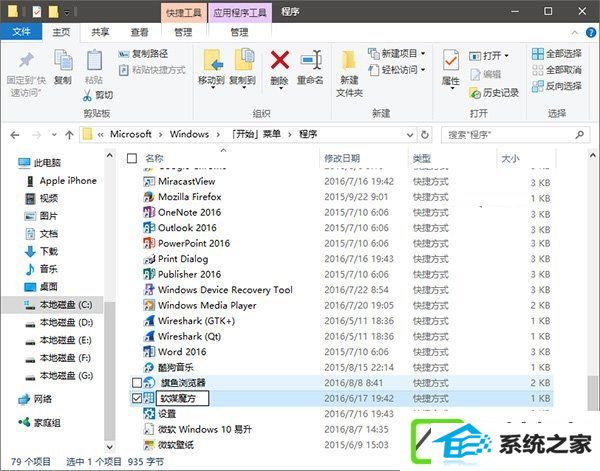Open 下载 (Downloads) in navigation pane
The width and height of the screenshot is (600, 471).
coord(41,251)
